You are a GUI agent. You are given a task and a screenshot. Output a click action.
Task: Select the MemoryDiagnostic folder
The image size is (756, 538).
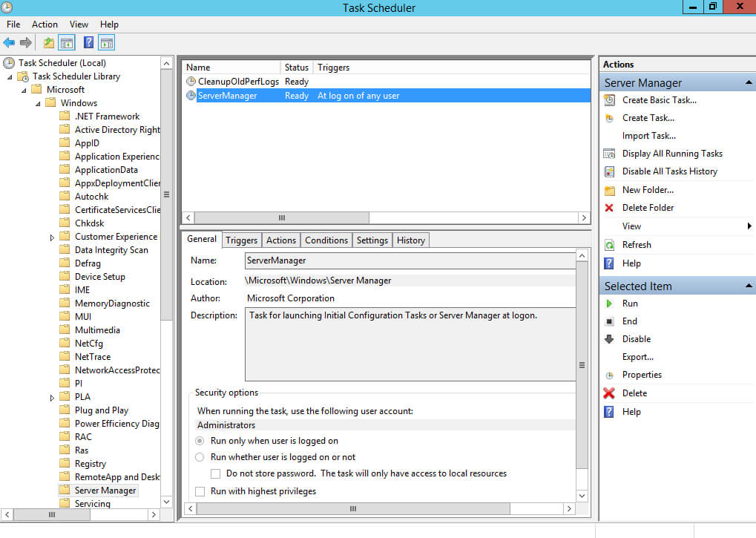112,304
